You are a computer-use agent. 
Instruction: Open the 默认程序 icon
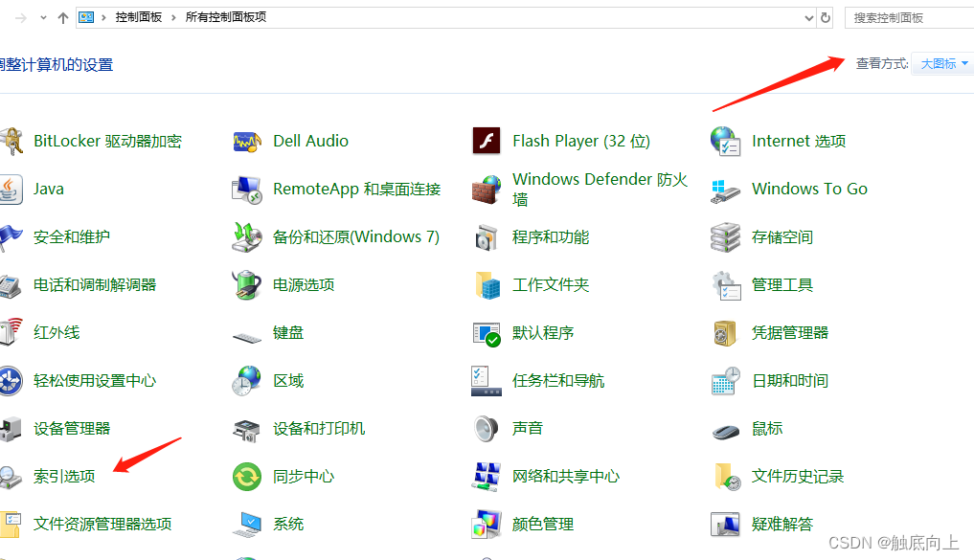(x=487, y=334)
